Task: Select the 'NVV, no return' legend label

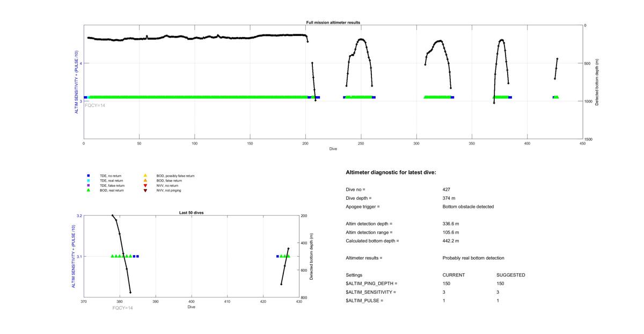Action: click(168, 185)
